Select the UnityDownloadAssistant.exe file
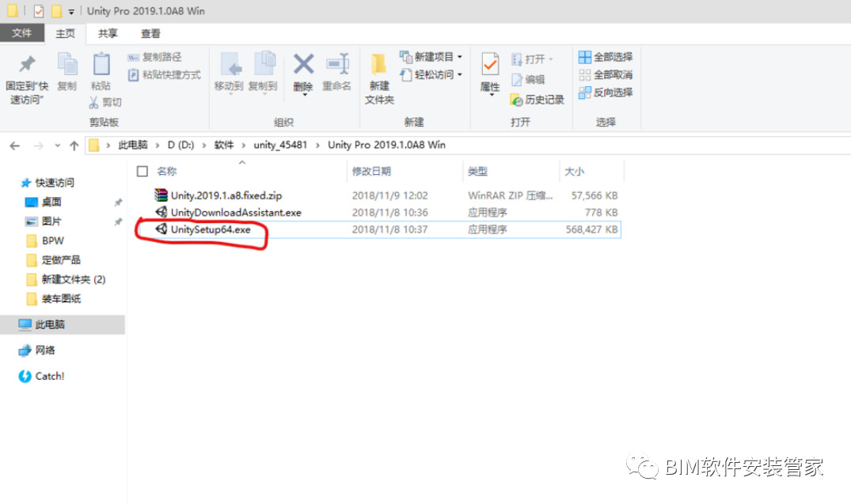The image size is (851, 504). (236, 212)
